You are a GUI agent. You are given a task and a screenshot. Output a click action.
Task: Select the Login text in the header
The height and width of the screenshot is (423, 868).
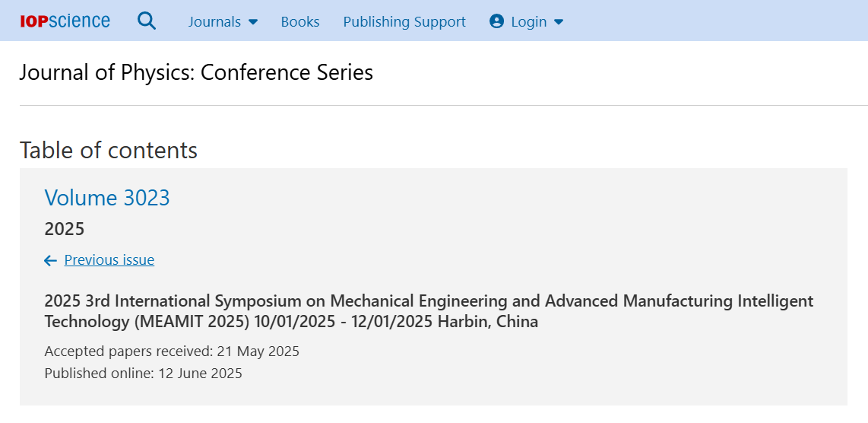(x=529, y=21)
